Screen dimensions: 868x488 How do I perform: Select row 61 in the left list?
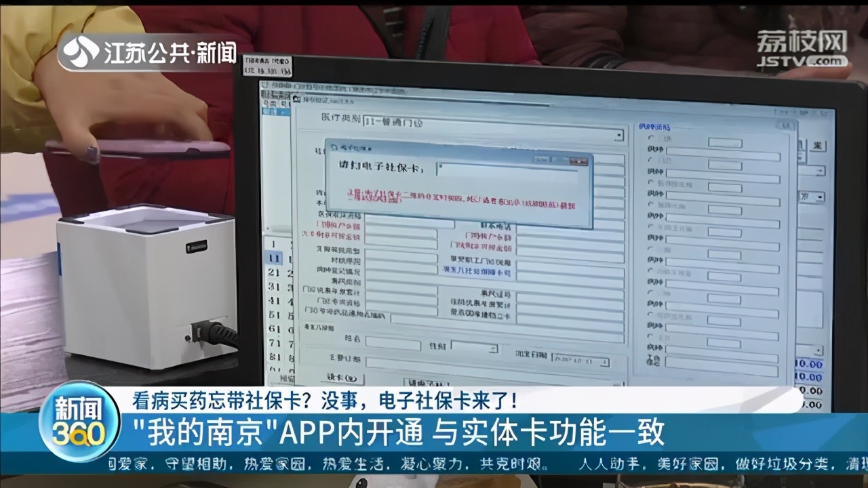(274, 329)
